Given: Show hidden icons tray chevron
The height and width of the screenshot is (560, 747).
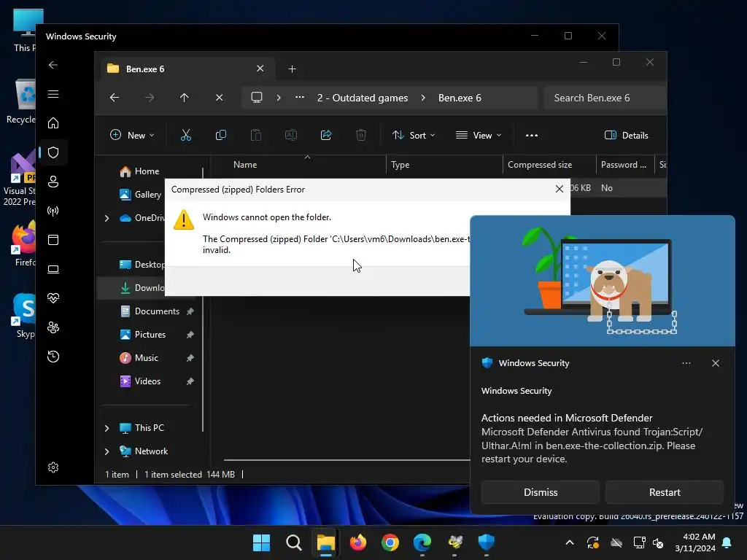Looking at the screenshot, I should (569, 542).
